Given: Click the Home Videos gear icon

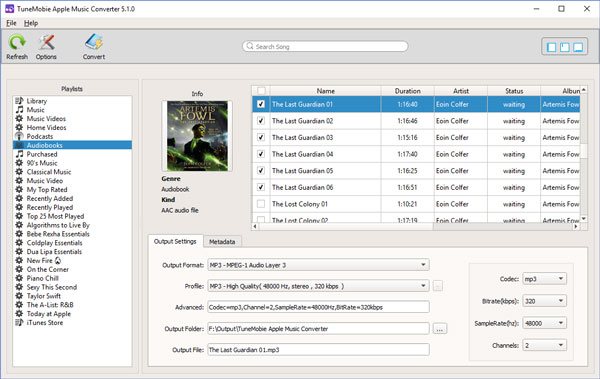Looking at the screenshot, I should (19, 127).
